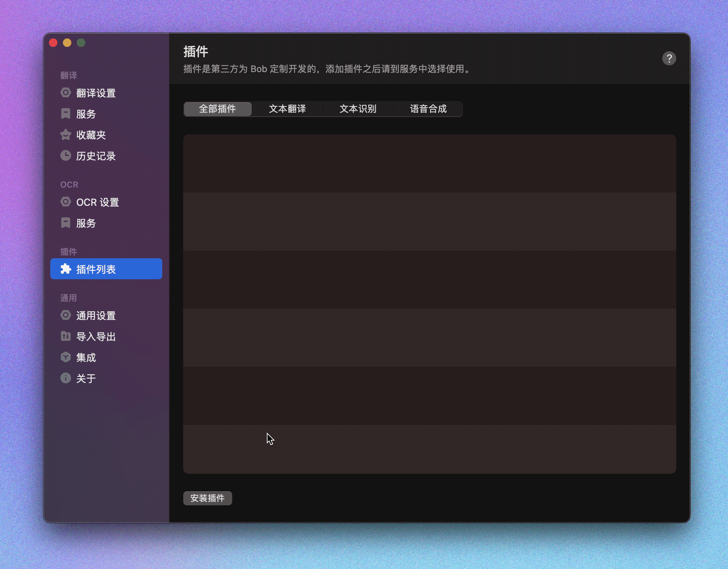The width and height of the screenshot is (728, 569).
Task: Click the 集成 integration icon
Action: tap(66, 357)
